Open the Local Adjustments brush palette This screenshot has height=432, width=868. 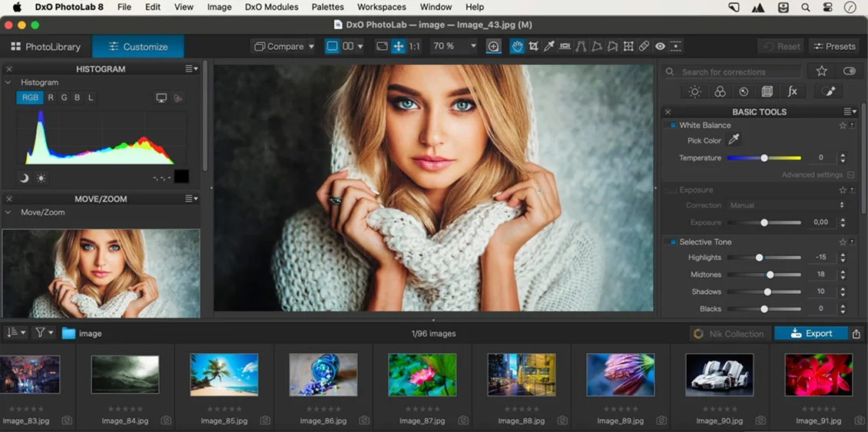pyautogui.click(x=828, y=92)
